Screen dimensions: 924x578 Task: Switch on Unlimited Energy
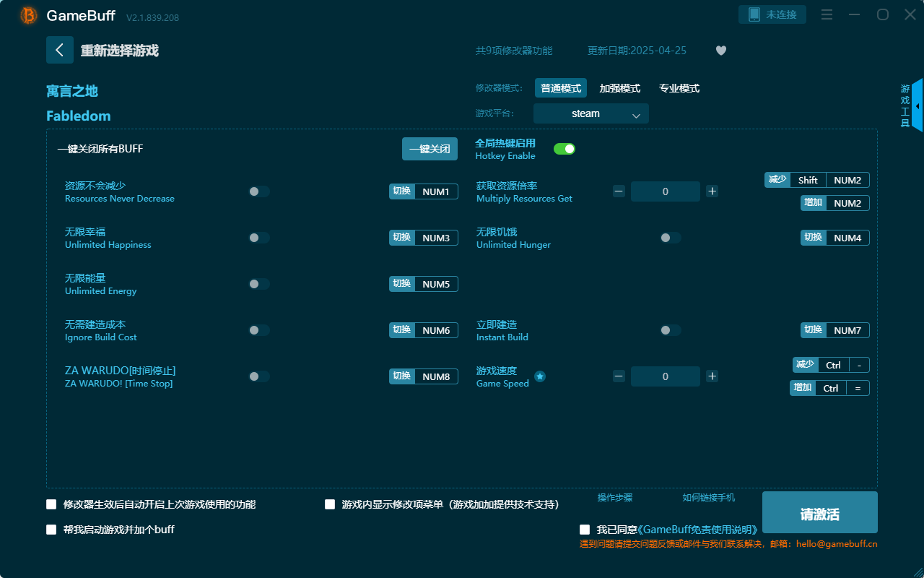pos(259,284)
